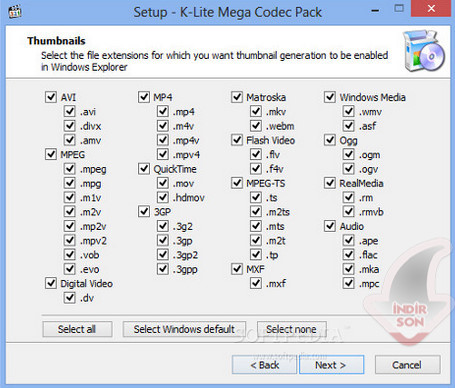Screen dimensions: 455x388
Task: Toggle the .divx extension checkbox
Action: coord(70,126)
